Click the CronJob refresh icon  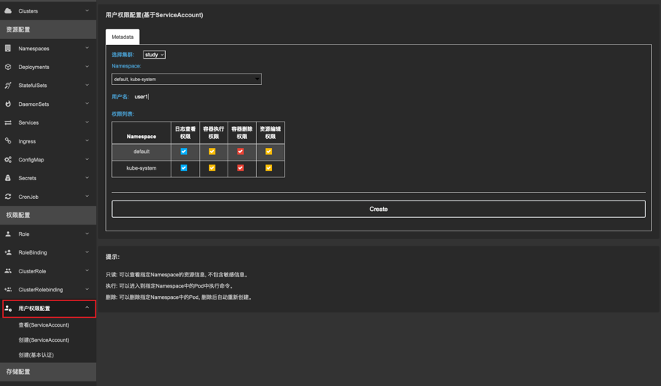[x=8, y=196]
